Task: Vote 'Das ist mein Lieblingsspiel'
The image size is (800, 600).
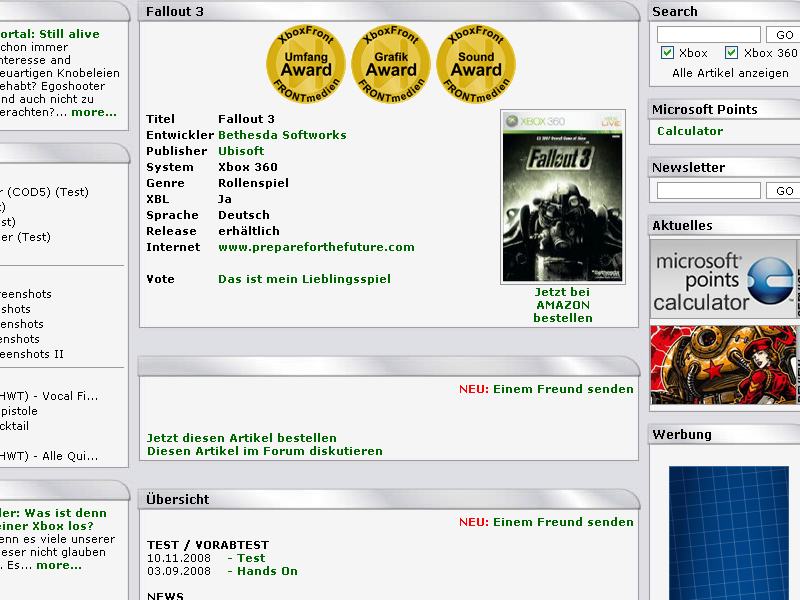Action: tap(304, 279)
